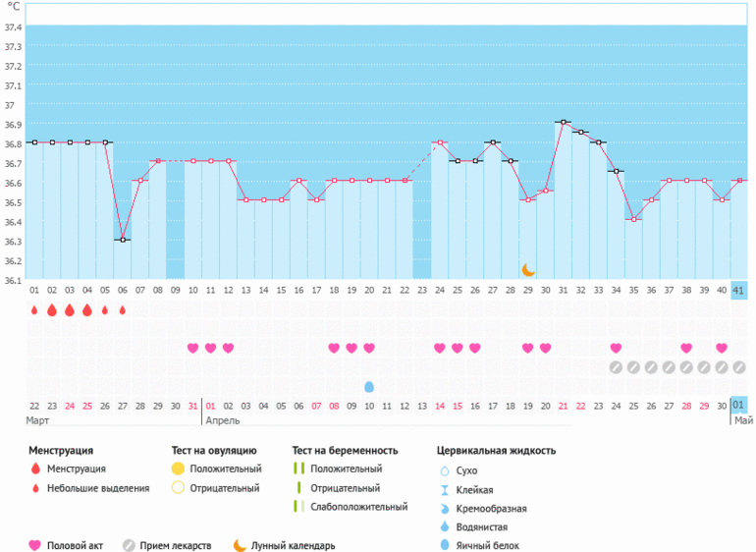Select the 36.3 temperature point on day 06
756x552 pixels.
coord(123,240)
